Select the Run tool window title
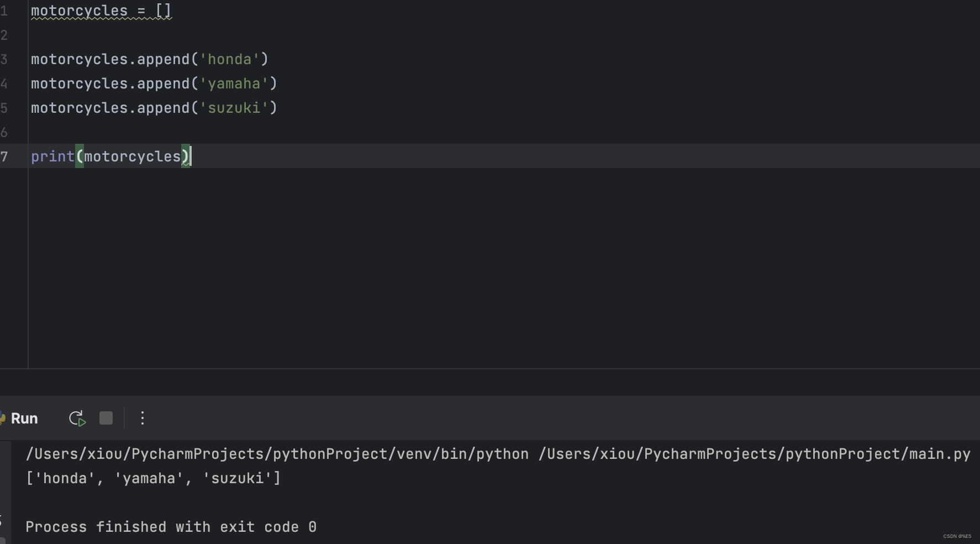The image size is (980, 544). tap(24, 419)
